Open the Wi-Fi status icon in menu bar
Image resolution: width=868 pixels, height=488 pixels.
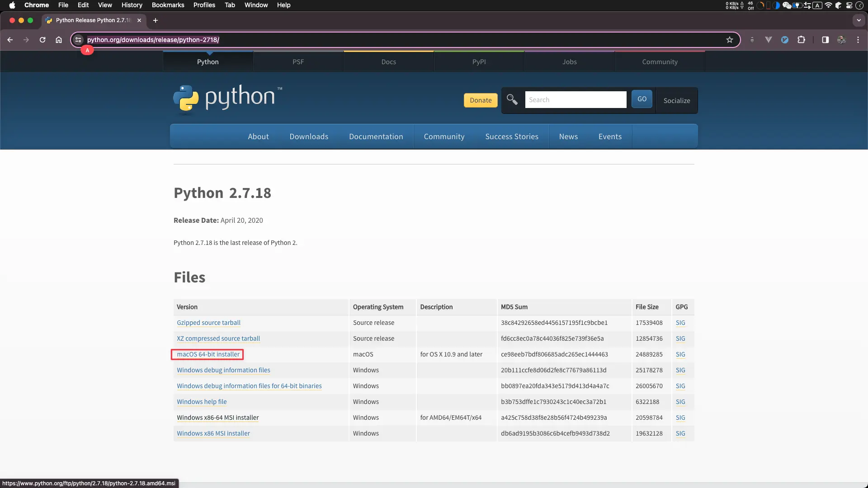tap(828, 5)
